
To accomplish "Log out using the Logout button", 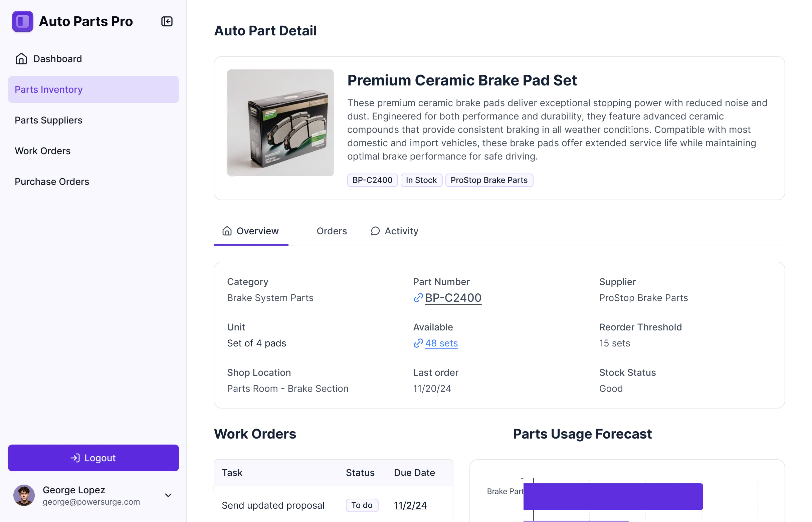I will [x=93, y=458].
